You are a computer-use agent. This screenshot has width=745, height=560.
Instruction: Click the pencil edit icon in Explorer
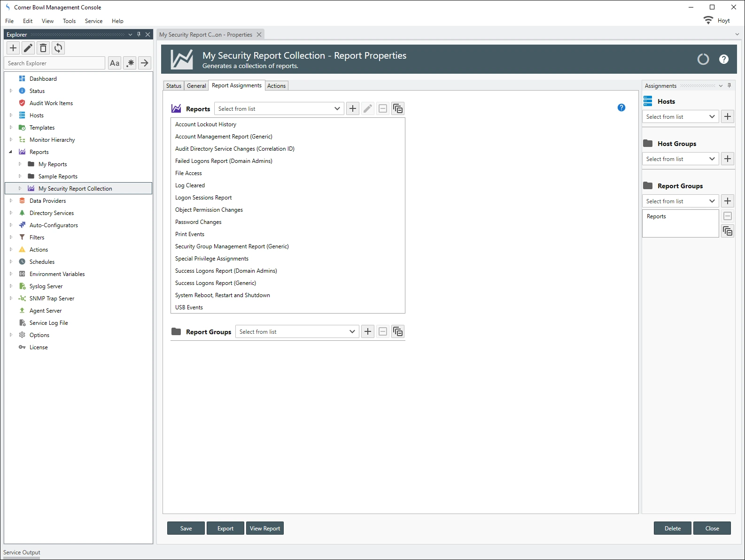click(x=28, y=48)
